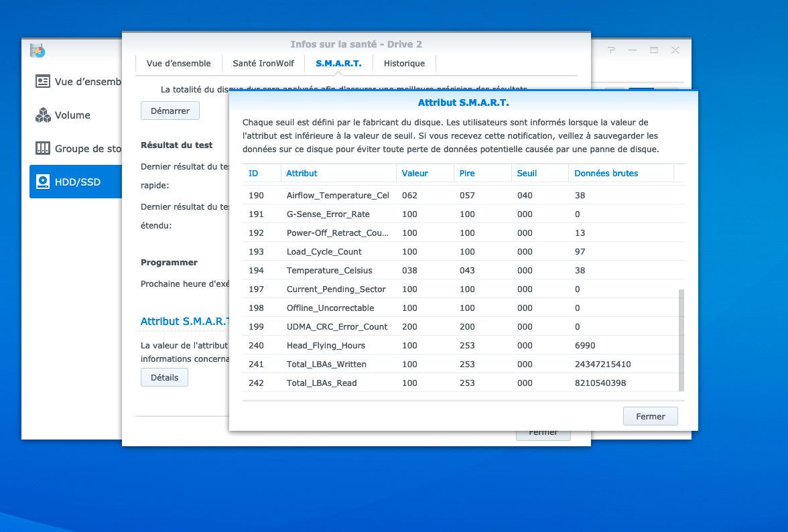Select Groupe de stockage sidebar icon
The image size is (788, 532).
[x=43, y=148]
